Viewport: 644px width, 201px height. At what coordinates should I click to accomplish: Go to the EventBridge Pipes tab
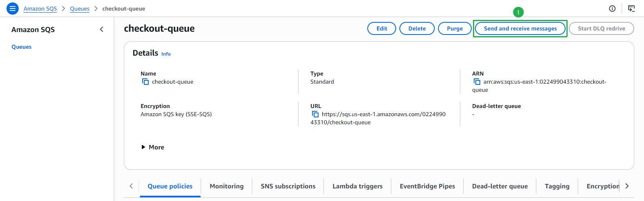427,186
